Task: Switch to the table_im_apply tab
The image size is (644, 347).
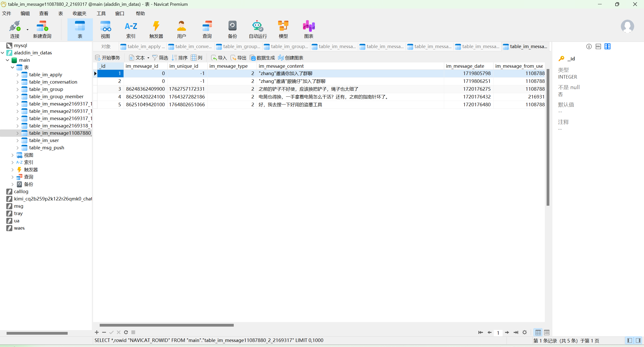Action: [x=143, y=47]
